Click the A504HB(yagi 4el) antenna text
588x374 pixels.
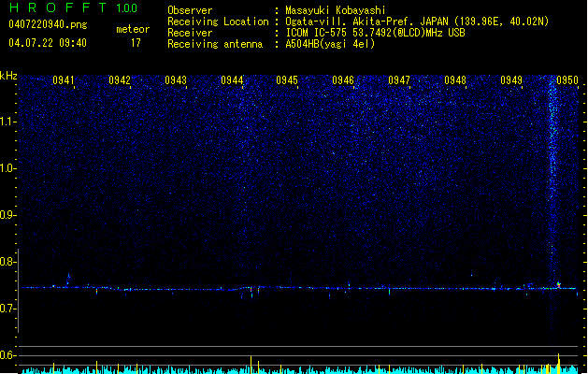(x=330, y=44)
